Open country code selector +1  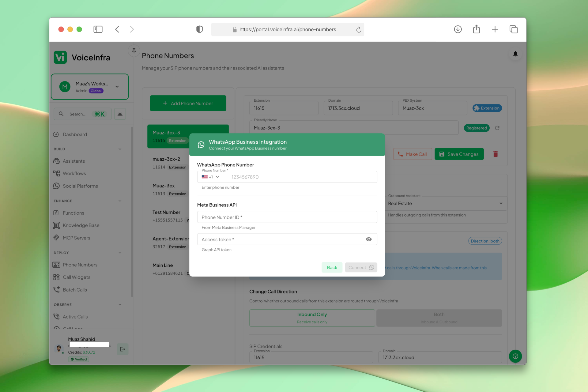click(210, 177)
